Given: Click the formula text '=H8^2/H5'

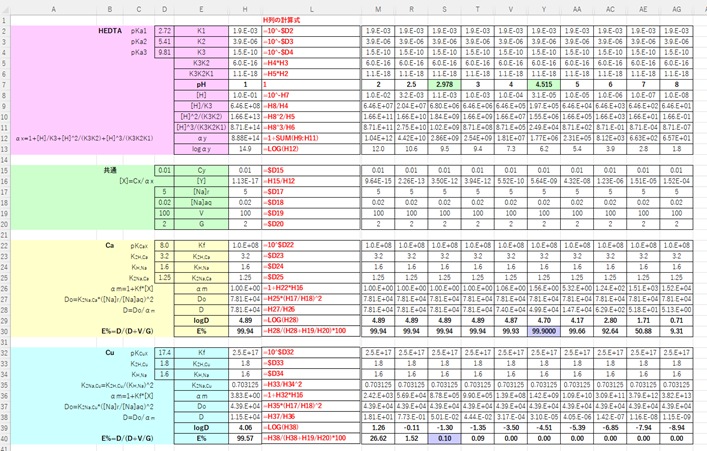Looking at the screenshot, I should click(279, 117).
